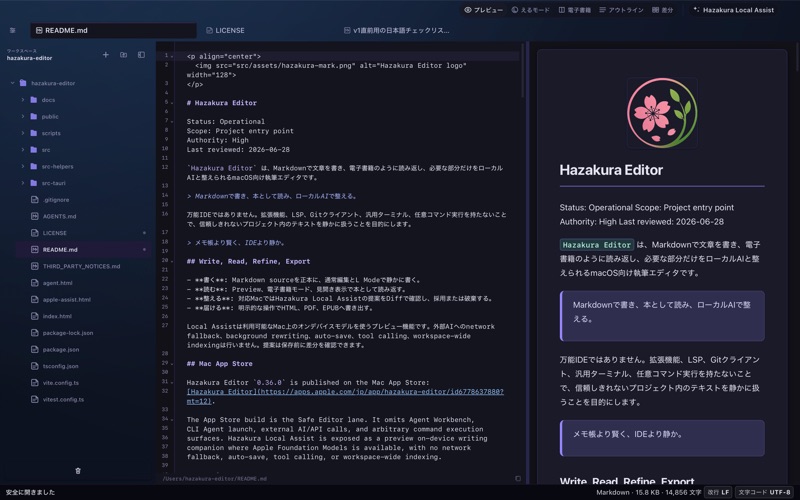Click the agent.html file icon

[35, 283]
